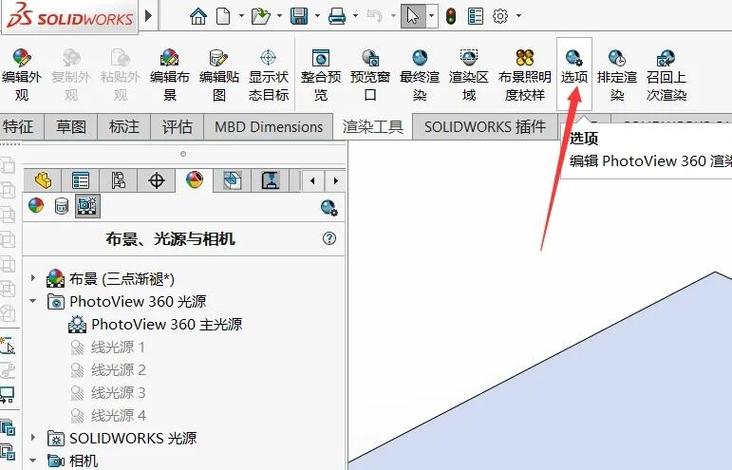Open the DisplayManager color ball tab
The image size is (732, 470).
pyautogui.click(x=194, y=180)
